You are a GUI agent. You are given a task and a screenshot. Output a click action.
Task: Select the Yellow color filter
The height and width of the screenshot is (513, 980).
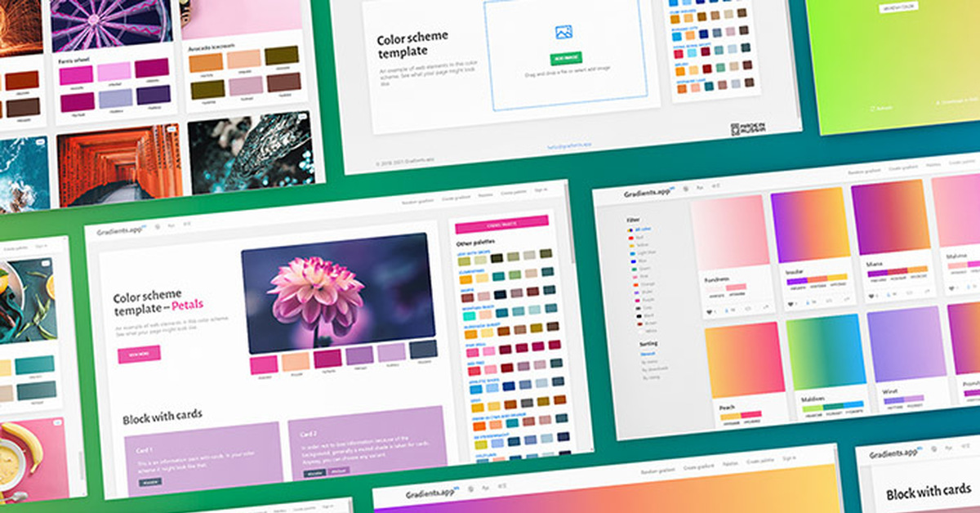point(639,245)
